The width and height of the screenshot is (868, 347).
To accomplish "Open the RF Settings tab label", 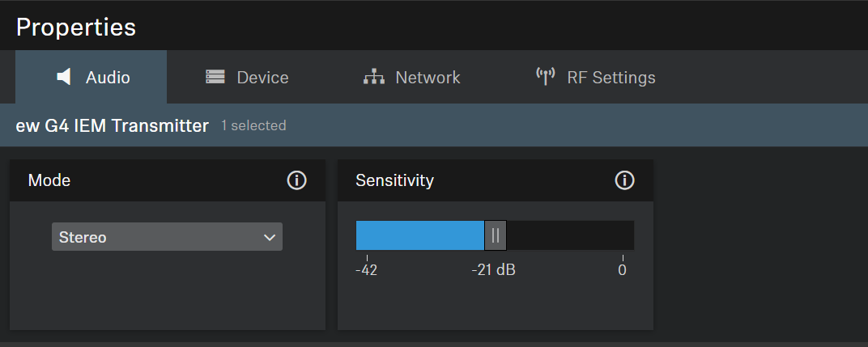I will coord(611,78).
